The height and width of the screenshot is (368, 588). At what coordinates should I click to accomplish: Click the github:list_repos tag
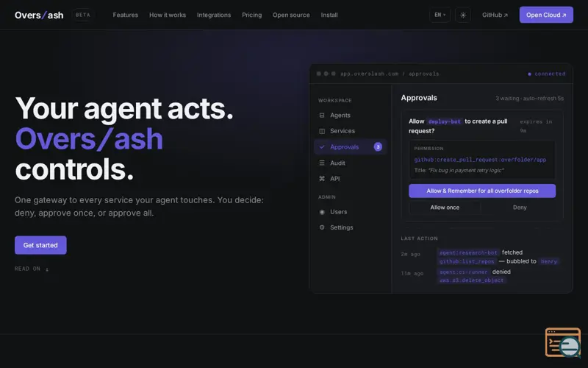pos(467,261)
